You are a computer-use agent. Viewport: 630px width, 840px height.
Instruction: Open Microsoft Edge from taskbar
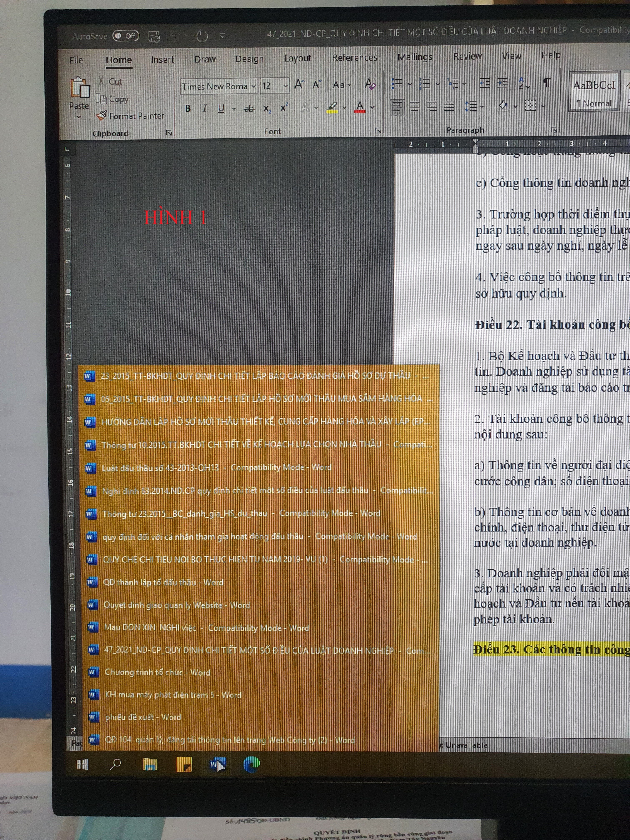[x=251, y=764]
